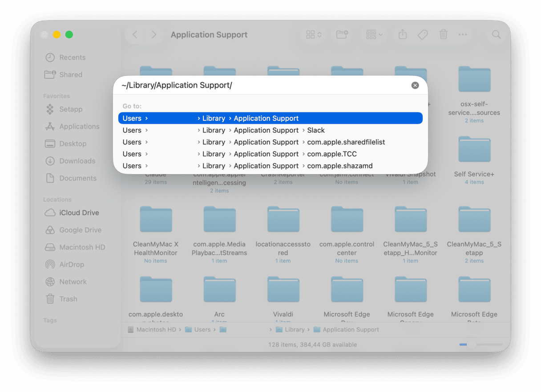Select the CleanMyMac X HealthMonitor folder
The image size is (541, 392).
pos(156,220)
